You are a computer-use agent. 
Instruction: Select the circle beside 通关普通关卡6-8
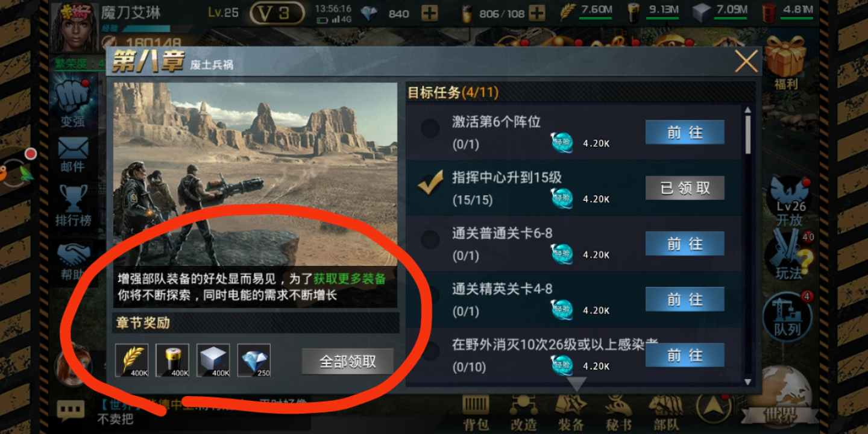430,240
